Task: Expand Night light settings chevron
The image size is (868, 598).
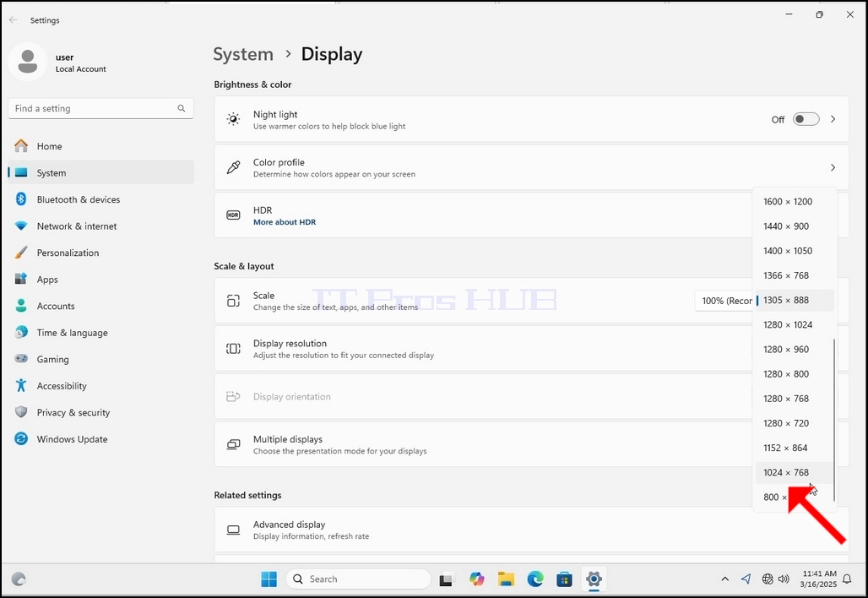Action: click(833, 119)
